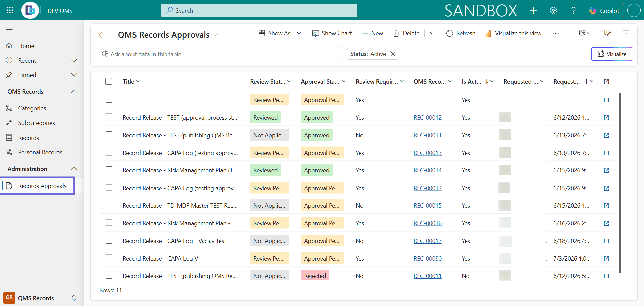Go back with the left arrow icon
The image size is (644, 306).
[x=102, y=35]
